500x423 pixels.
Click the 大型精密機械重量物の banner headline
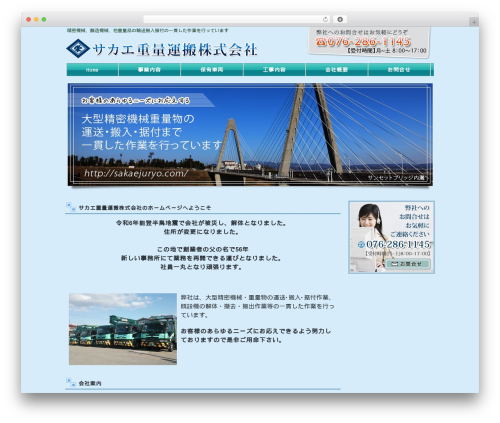pos(138,119)
